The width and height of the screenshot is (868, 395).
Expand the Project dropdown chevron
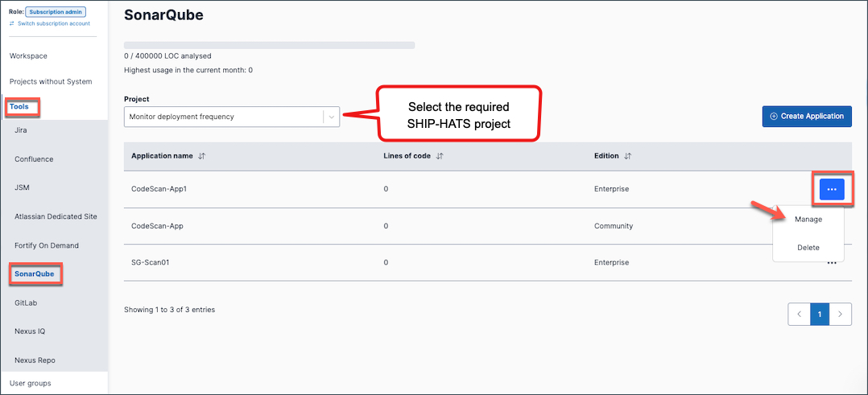(331, 117)
